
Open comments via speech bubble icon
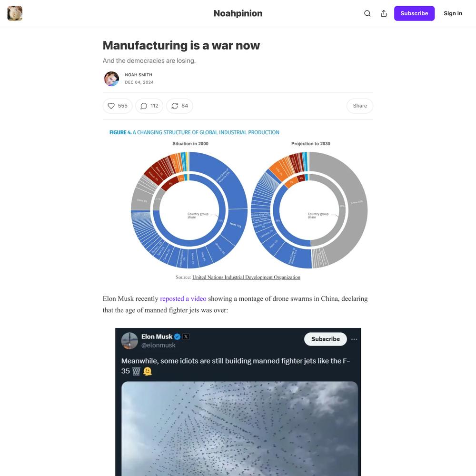point(149,106)
